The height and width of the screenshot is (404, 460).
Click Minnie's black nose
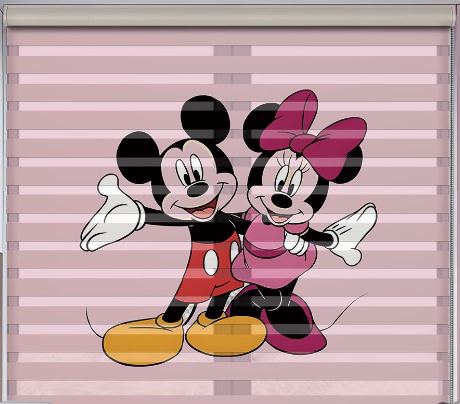tap(282, 200)
